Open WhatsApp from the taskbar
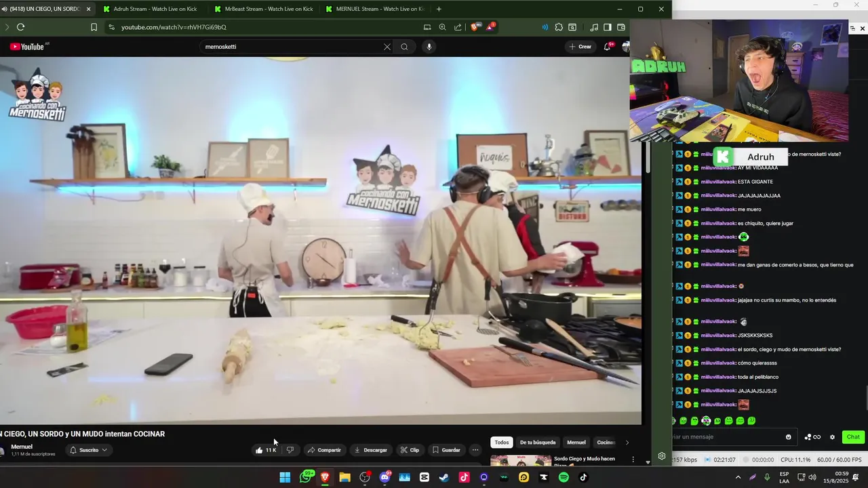Viewport: 868px width, 488px height. coord(306,477)
